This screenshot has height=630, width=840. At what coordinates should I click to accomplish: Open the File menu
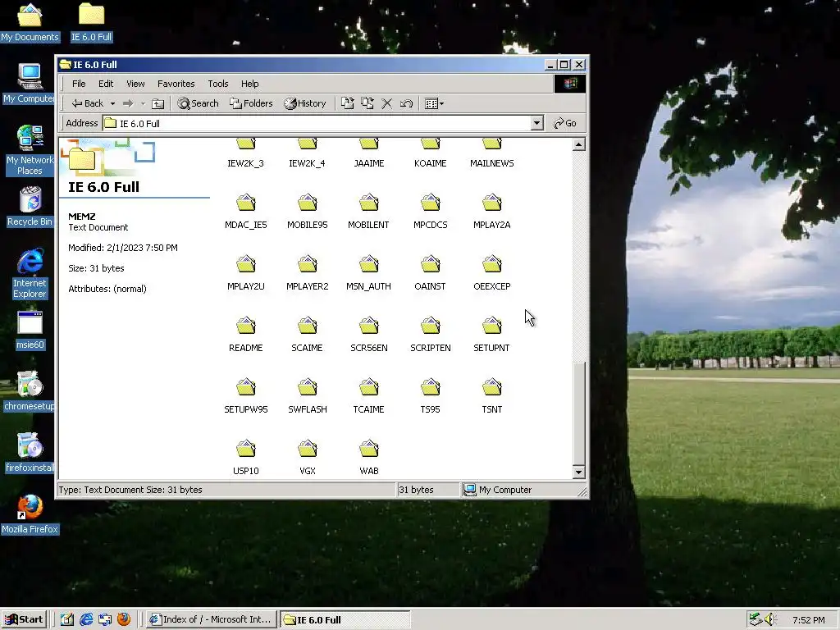pyautogui.click(x=79, y=84)
